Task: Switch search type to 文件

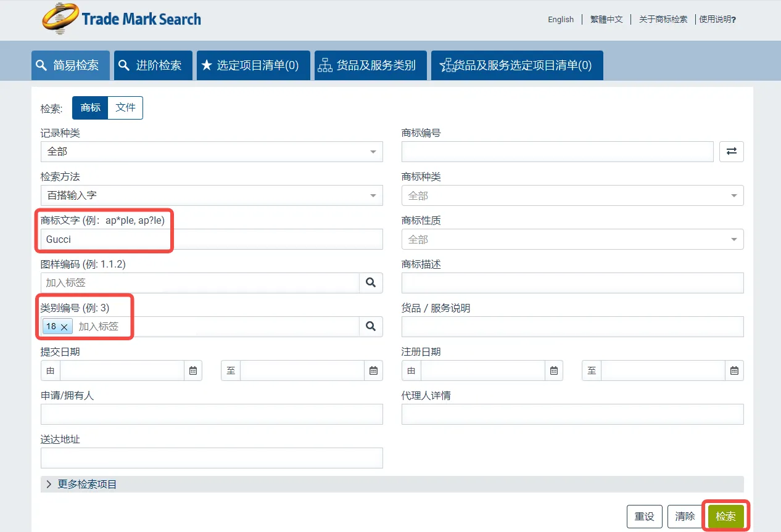Action: [125, 107]
